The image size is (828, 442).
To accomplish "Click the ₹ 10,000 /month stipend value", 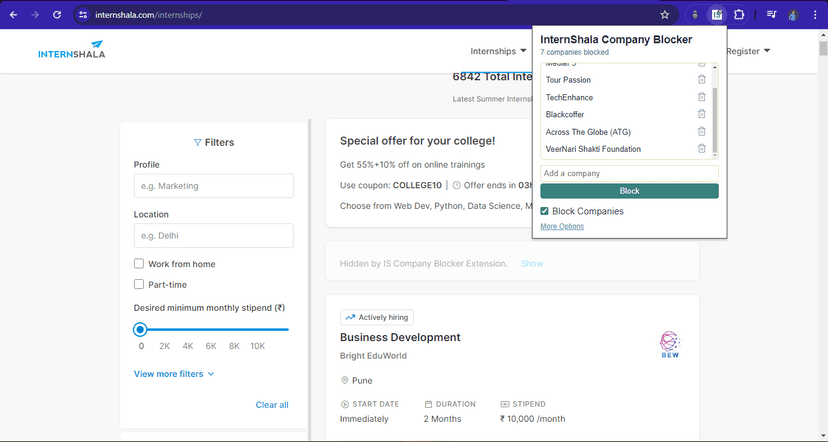I will pyautogui.click(x=533, y=419).
